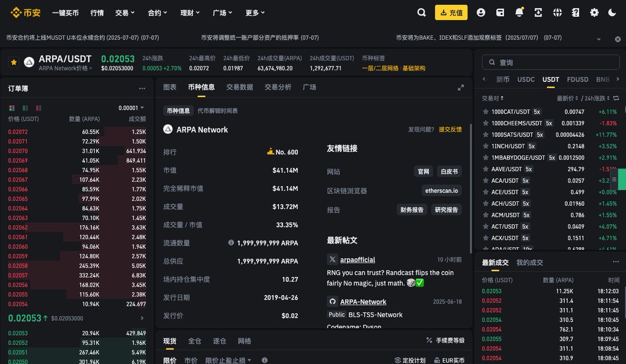Show sell orders only view

click(39, 108)
